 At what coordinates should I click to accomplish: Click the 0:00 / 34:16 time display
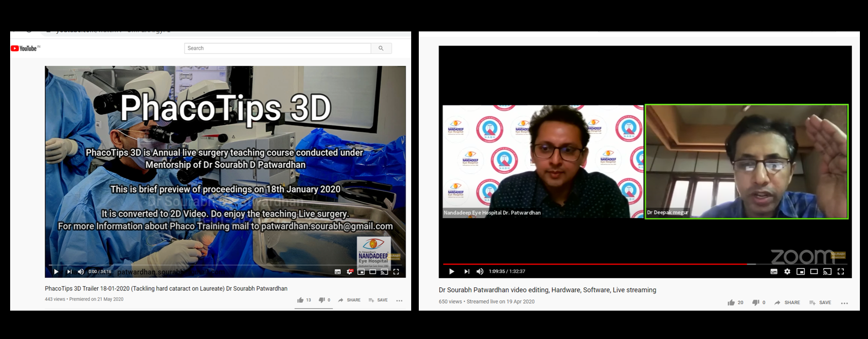[100, 272]
